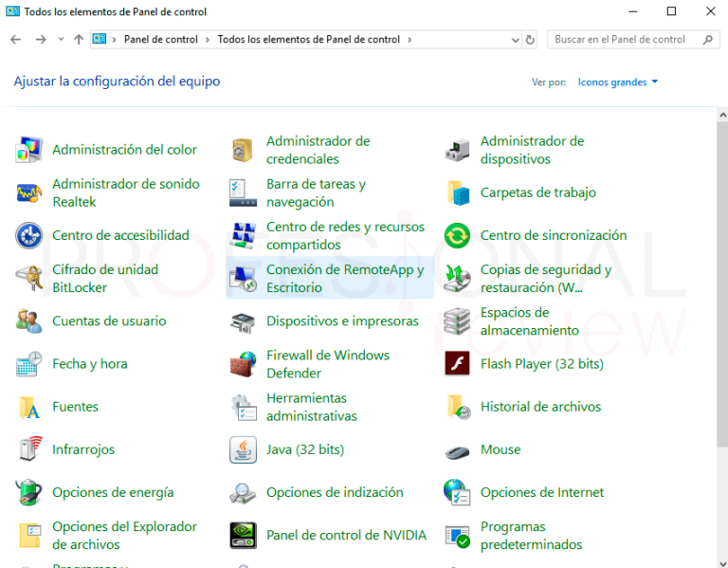Screen dimensions: 728x568
Task: Open the Opciones de energía battery icon
Action: [x=28, y=492]
